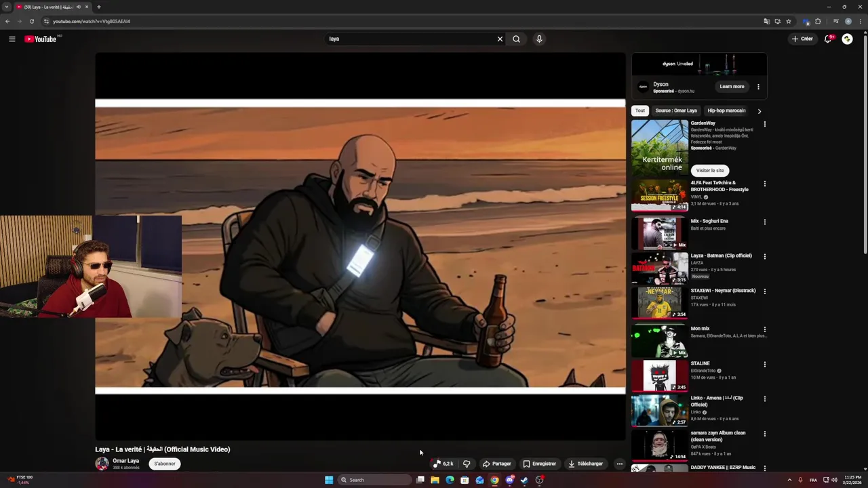Image resolution: width=868 pixels, height=488 pixels.
Task: Open Chrome extensions puzzle icon
Action: point(818,21)
